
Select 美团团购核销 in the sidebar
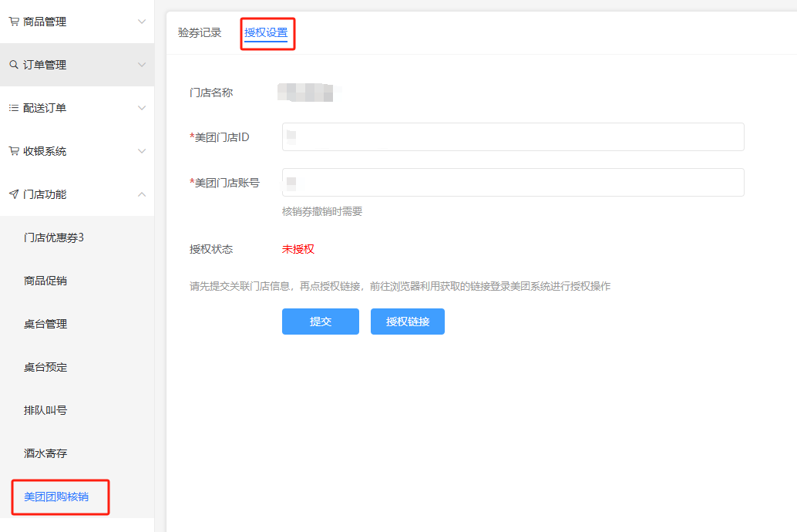(x=56, y=497)
